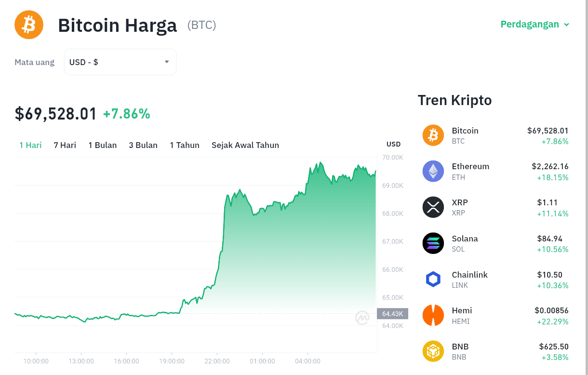Open the USD - $ currency selector
The image size is (588, 375).
tap(120, 62)
